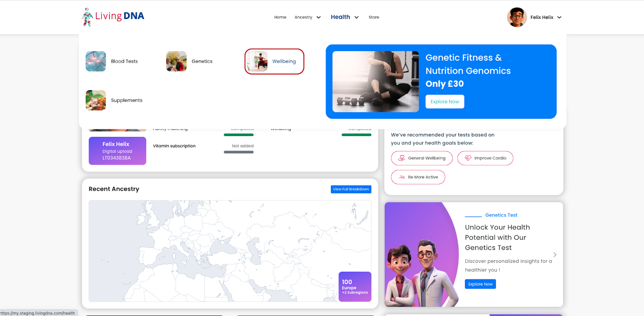Select Supplements in Health menu
Image resolution: width=644 pixels, height=316 pixels.
[126, 100]
